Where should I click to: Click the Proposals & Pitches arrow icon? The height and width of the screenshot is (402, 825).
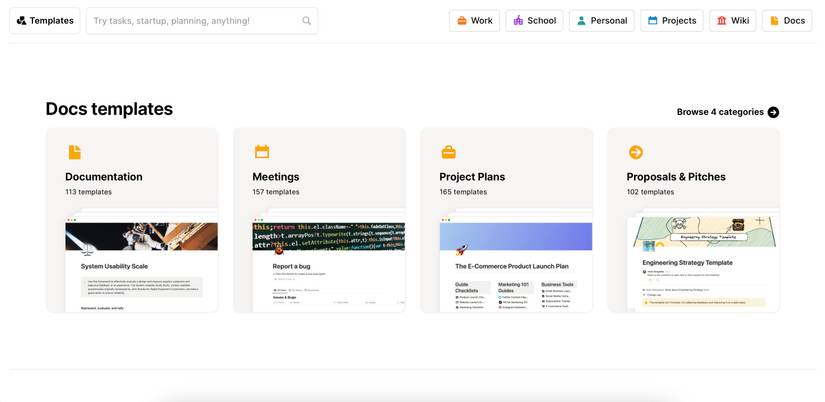[x=636, y=152]
